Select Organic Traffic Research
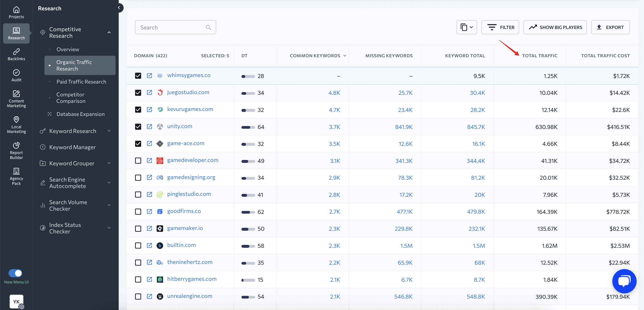Viewport: 644px width, 310px height. pos(80,65)
